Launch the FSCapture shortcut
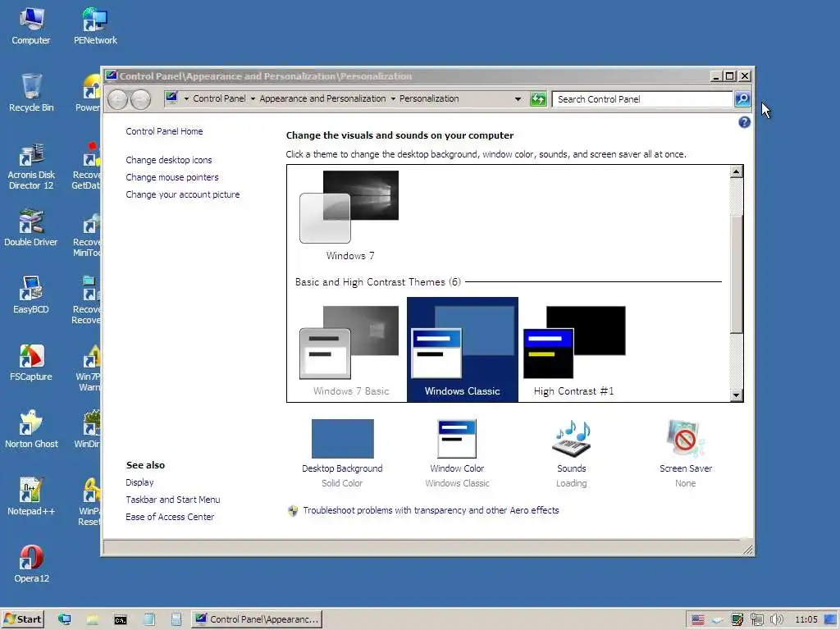Screen dimensions: 840x630 [31, 363]
